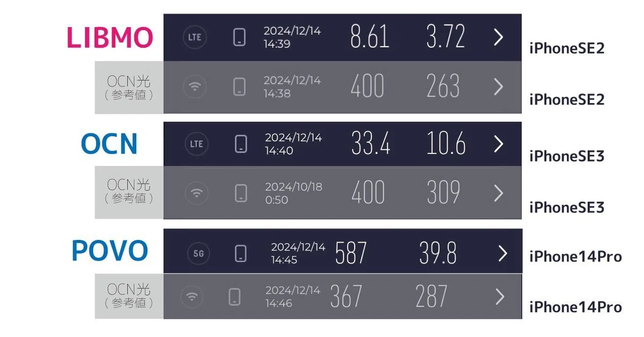Expand the LIBMO 8.61 result with chevron
The width and height of the screenshot is (644, 337).
pyautogui.click(x=499, y=37)
